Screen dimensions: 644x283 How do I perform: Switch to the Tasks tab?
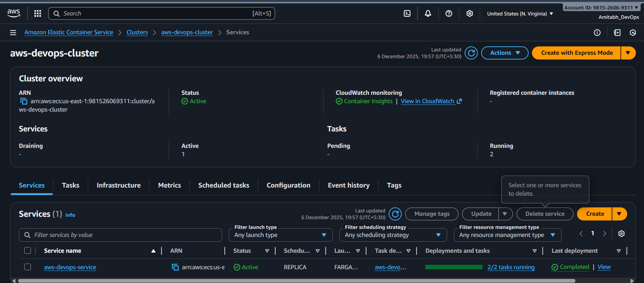(x=71, y=185)
